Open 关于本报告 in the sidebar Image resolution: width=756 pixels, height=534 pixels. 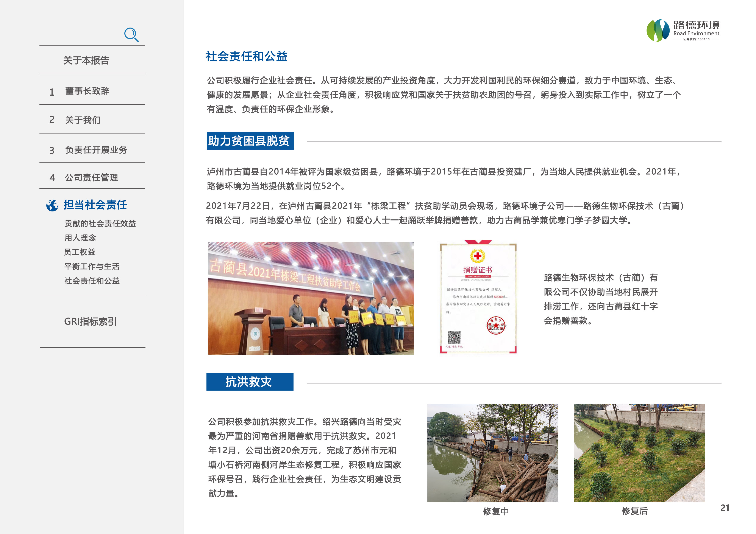coord(86,61)
